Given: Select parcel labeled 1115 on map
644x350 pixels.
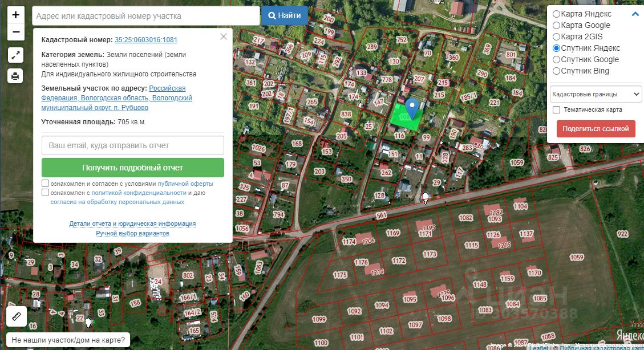Looking at the screenshot, I should pos(472,245).
